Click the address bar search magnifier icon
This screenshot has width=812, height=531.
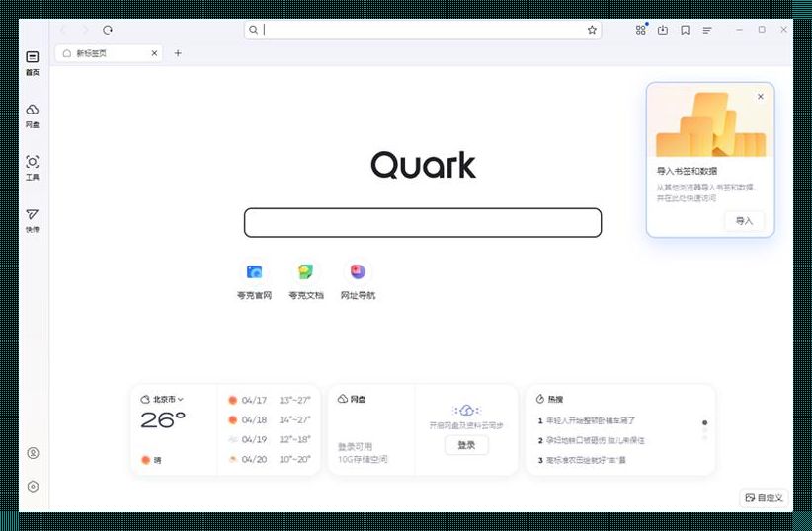[253, 30]
